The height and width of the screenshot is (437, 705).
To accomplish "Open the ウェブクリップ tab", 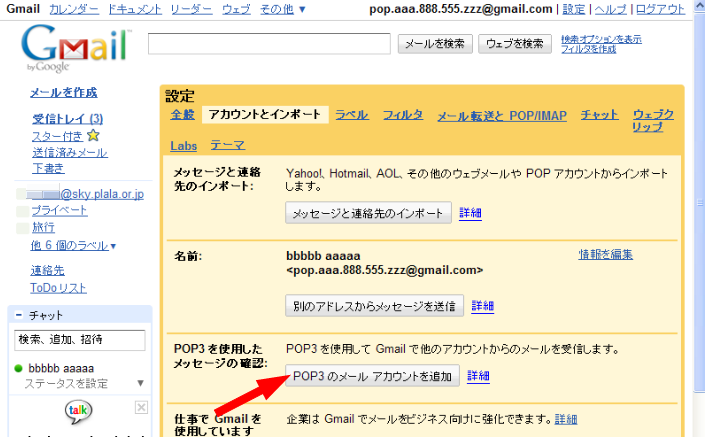I will click(653, 120).
